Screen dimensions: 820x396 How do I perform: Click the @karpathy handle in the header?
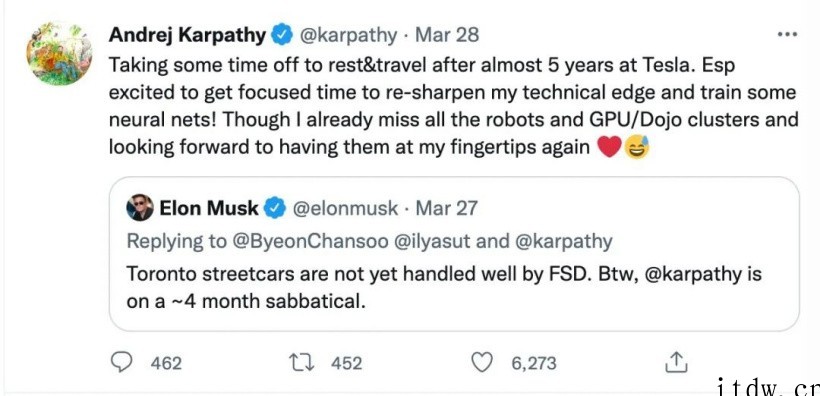(348, 36)
